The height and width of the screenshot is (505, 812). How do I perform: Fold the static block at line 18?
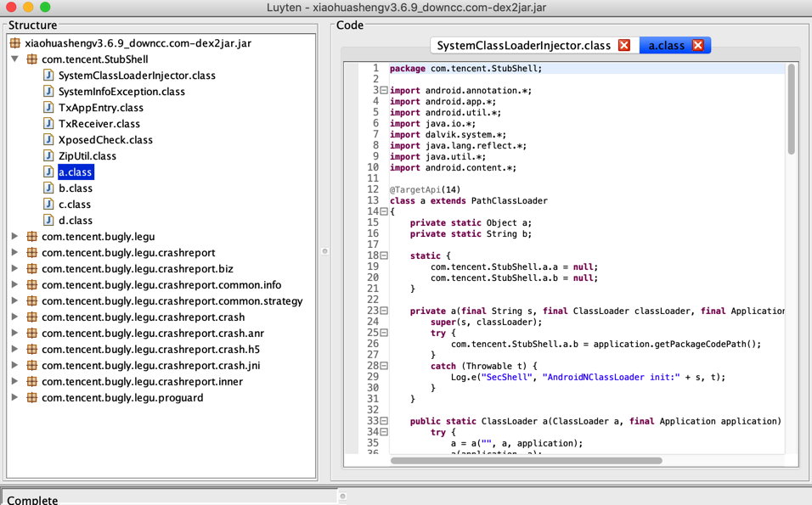[384, 255]
